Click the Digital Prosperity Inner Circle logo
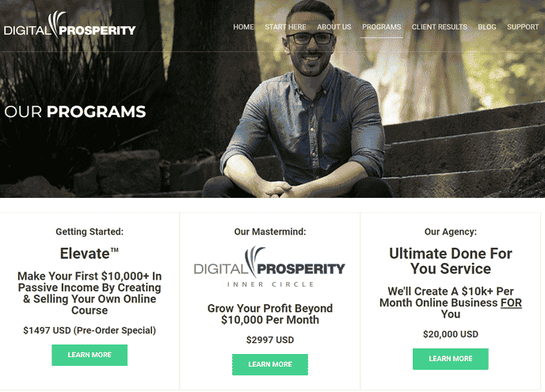The image size is (545, 392). coord(269,267)
